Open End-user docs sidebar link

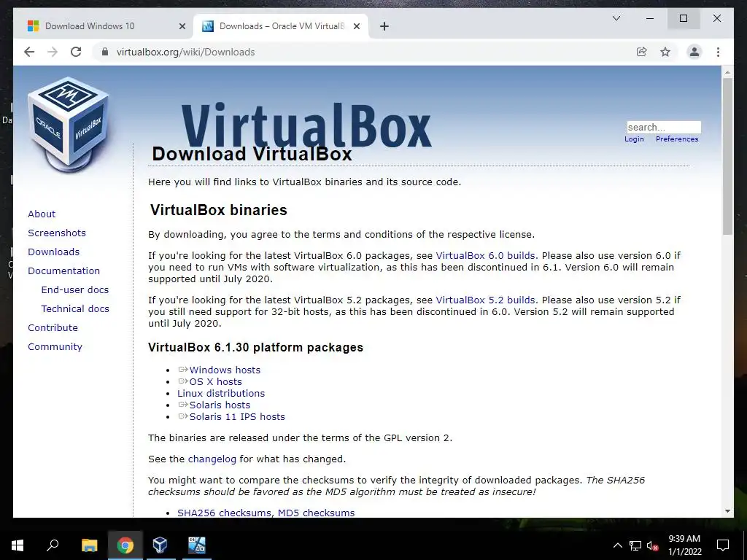75,290
